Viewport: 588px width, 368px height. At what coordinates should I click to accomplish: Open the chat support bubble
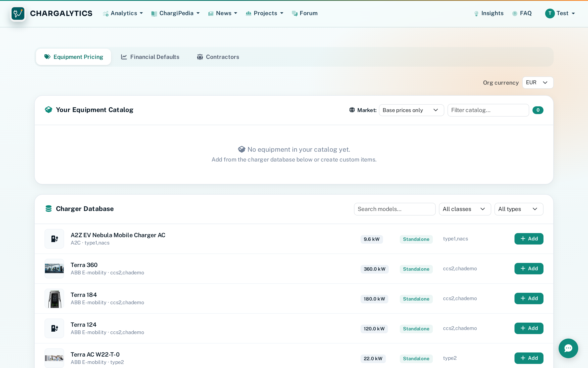pyautogui.click(x=568, y=348)
